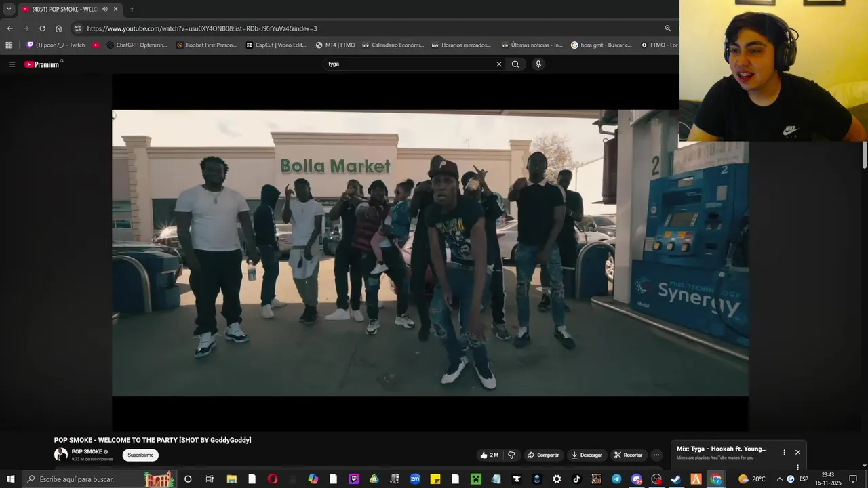Expand the tab search dropdown arrow
Viewport: 868px width, 488px height.
[9, 9]
